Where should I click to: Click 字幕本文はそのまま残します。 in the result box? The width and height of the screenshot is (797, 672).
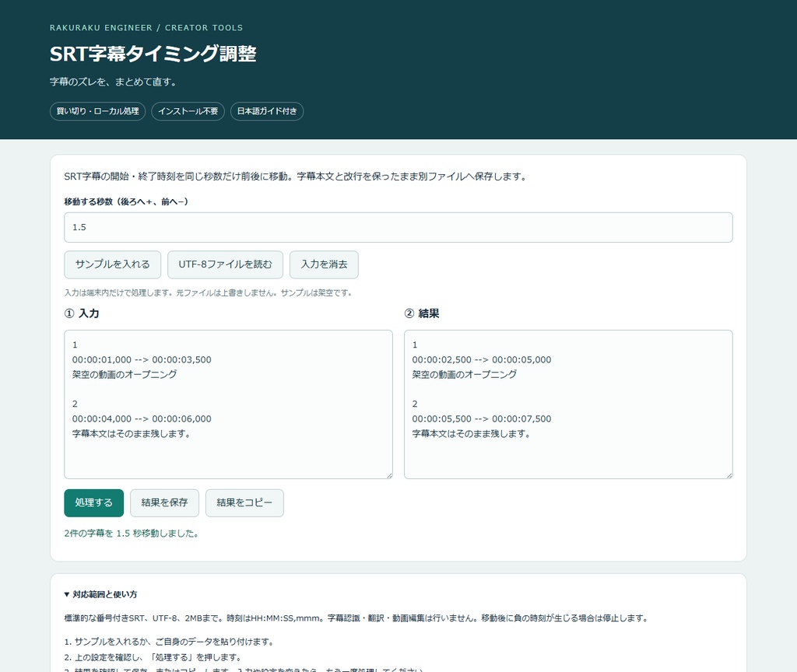pyautogui.click(x=471, y=434)
